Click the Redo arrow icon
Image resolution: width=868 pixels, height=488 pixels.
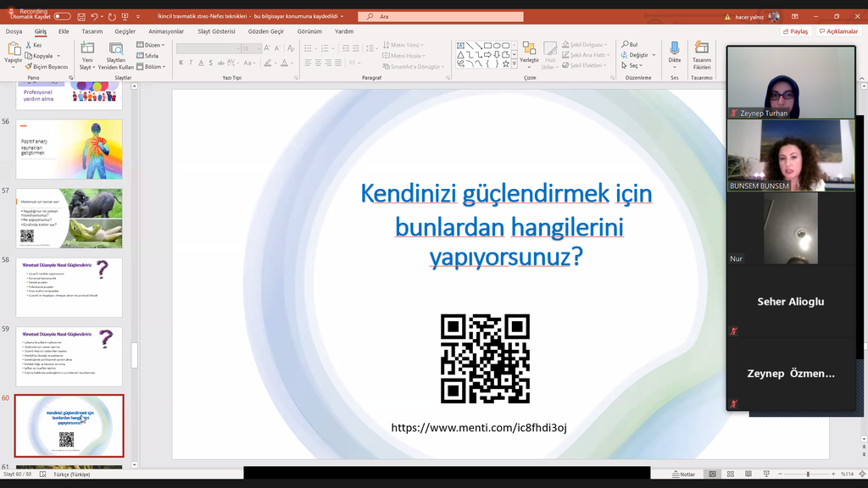click(113, 17)
